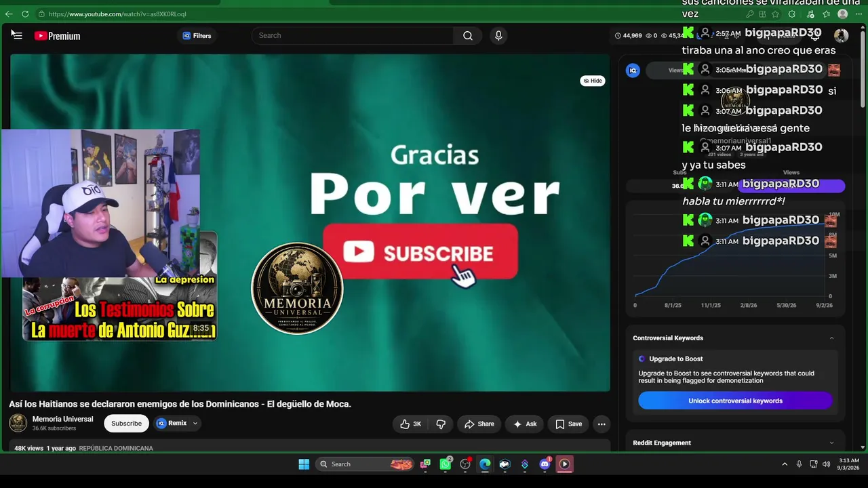
Task: Start voice search with the microphone icon
Action: (498, 36)
